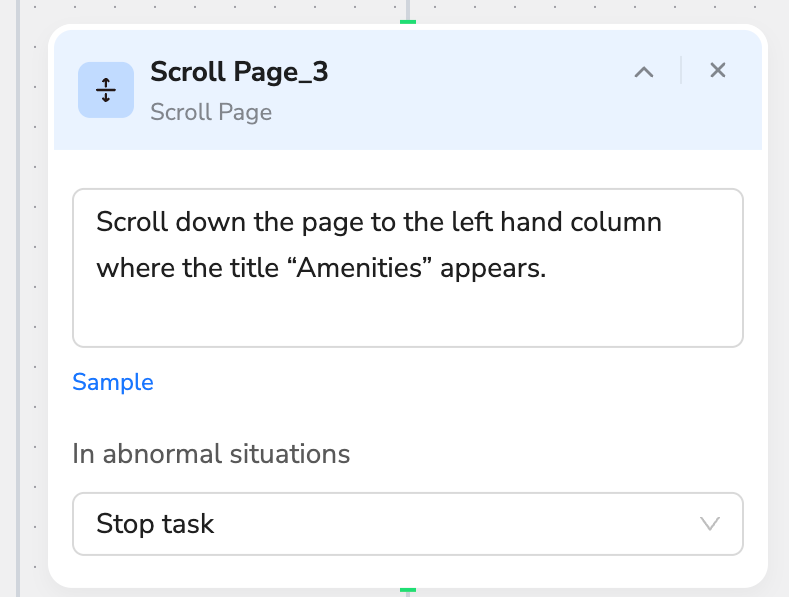The height and width of the screenshot is (598, 790).
Task: Click the separator between collapse and close
Action: pos(681,70)
